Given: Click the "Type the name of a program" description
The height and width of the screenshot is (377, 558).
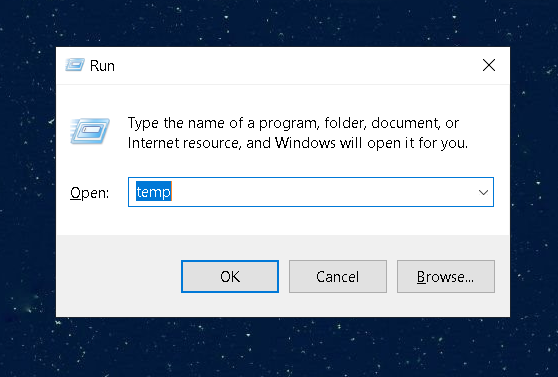Looking at the screenshot, I should tap(298, 133).
